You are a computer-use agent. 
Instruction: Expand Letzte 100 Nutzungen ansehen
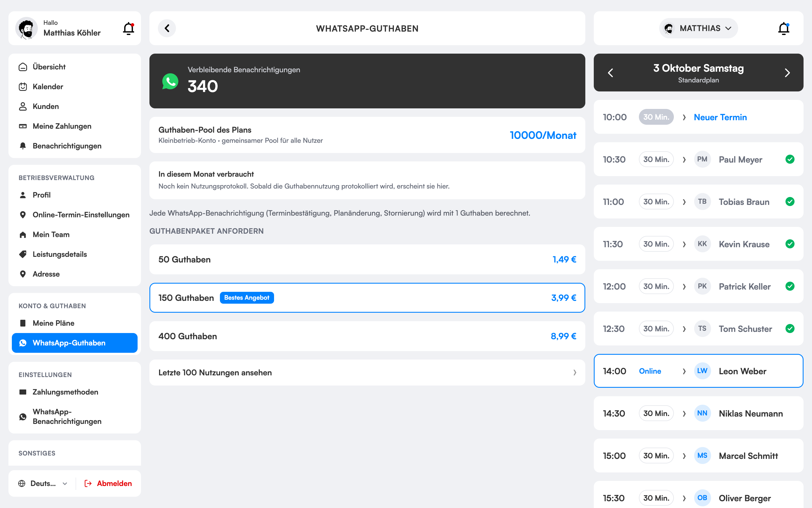[x=367, y=373]
